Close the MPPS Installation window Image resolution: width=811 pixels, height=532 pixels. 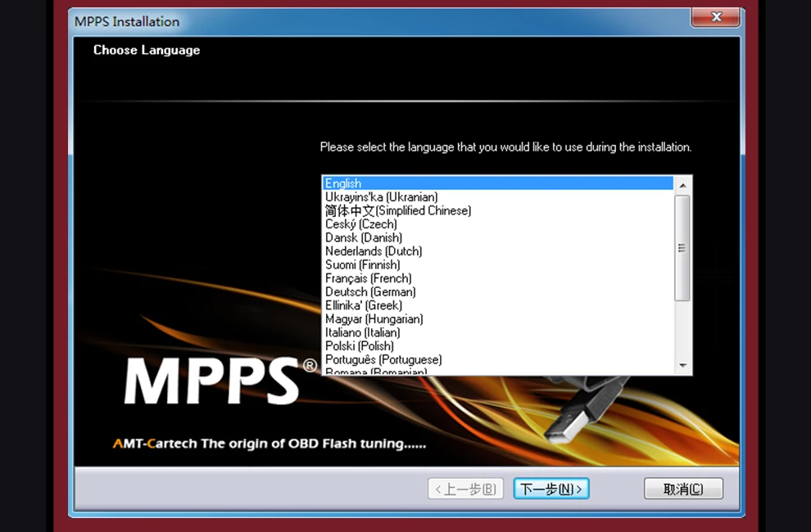(716, 17)
